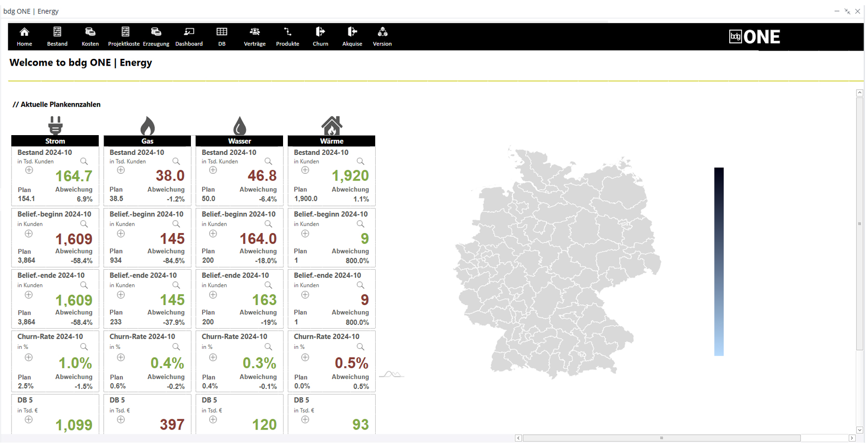868x443 pixels.
Task: Click the Wärme column header
Action: pos(332,141)
